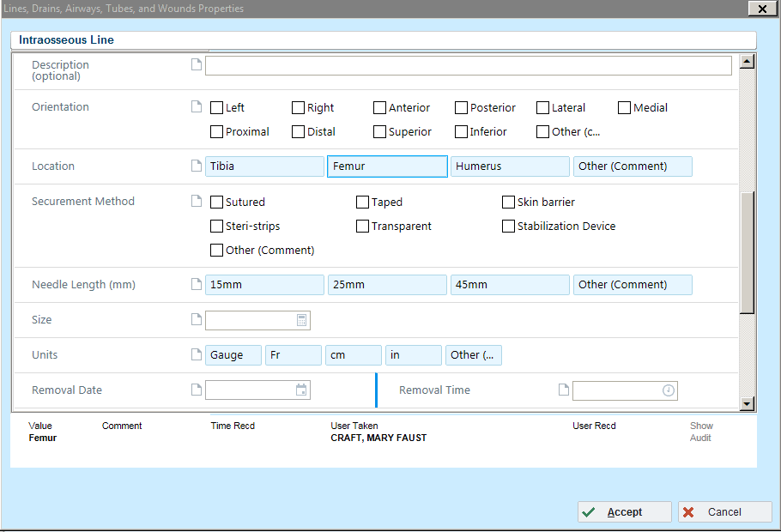Enable Skin barrier checkbox
This screenshot has width=781, height=532.
(508, 202)
